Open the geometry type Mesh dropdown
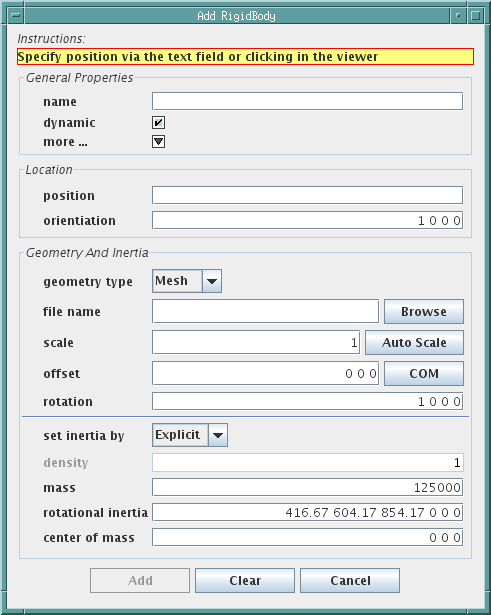The width and height of the screenshot is (491, 615). (187, 281)
